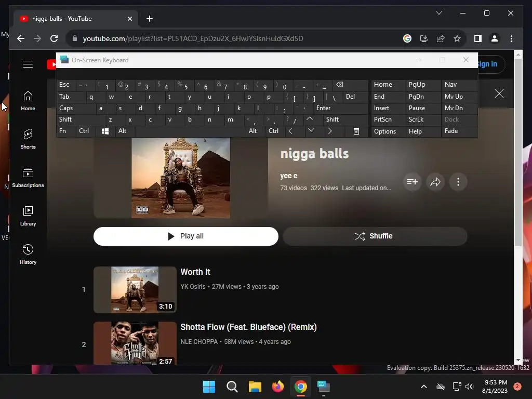Open Shorts in YouTube sidebar

(x=28, y=139)
